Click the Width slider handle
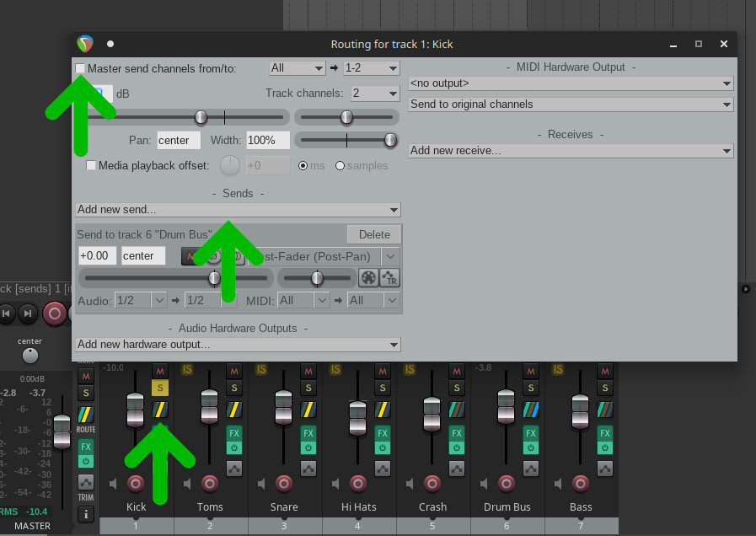Screen dimensions: 756x536 tap(390, 140)
